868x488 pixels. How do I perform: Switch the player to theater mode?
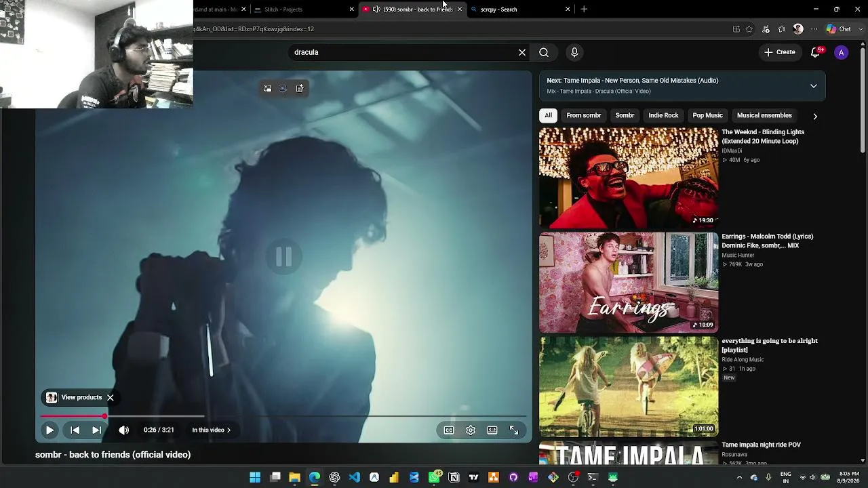[492, 430]
